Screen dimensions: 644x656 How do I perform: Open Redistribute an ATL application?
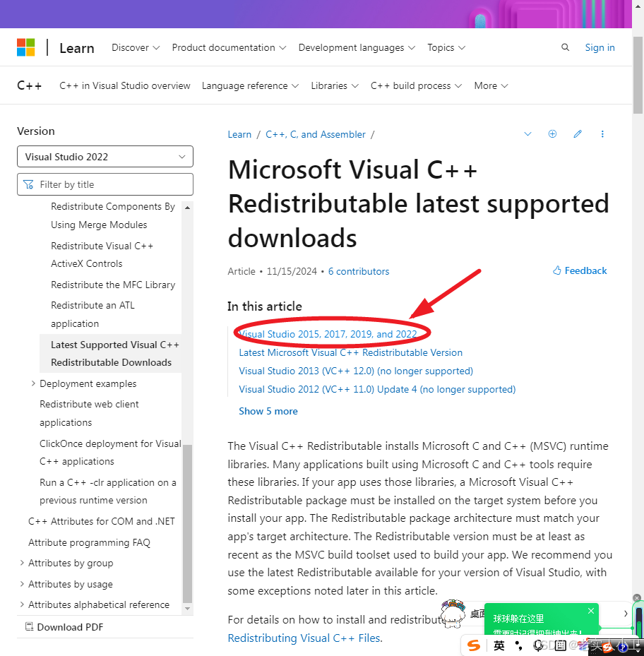(93, 314)
